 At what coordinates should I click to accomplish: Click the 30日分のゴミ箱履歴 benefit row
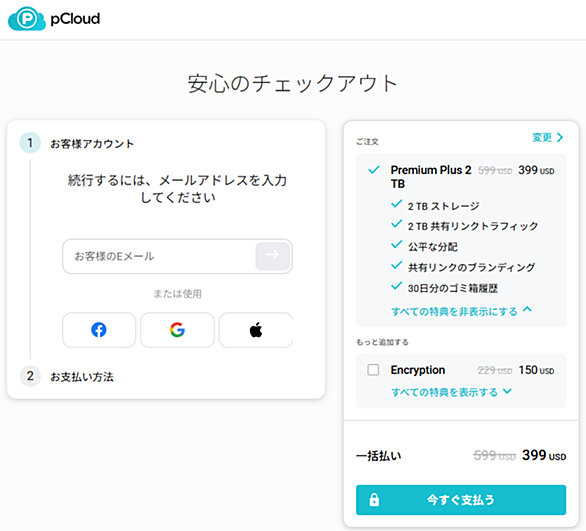coord(444,288)
